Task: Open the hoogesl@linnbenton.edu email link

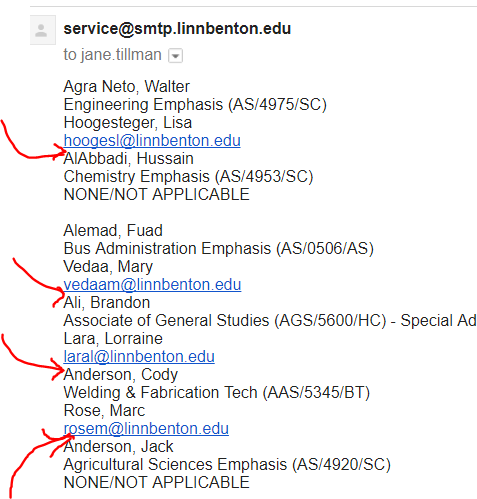Action: click(152, 141)
